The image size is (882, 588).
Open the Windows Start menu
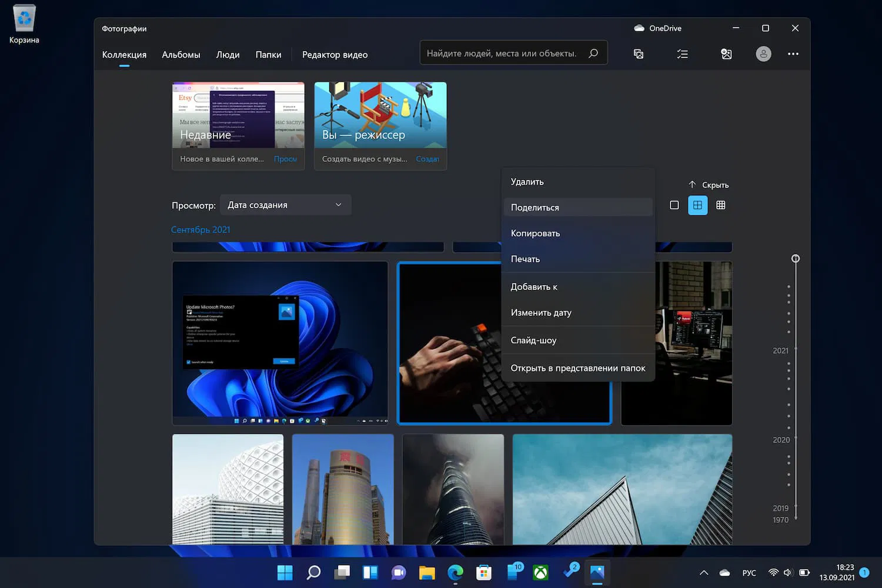pyautogui.click(x=285, y=572)
